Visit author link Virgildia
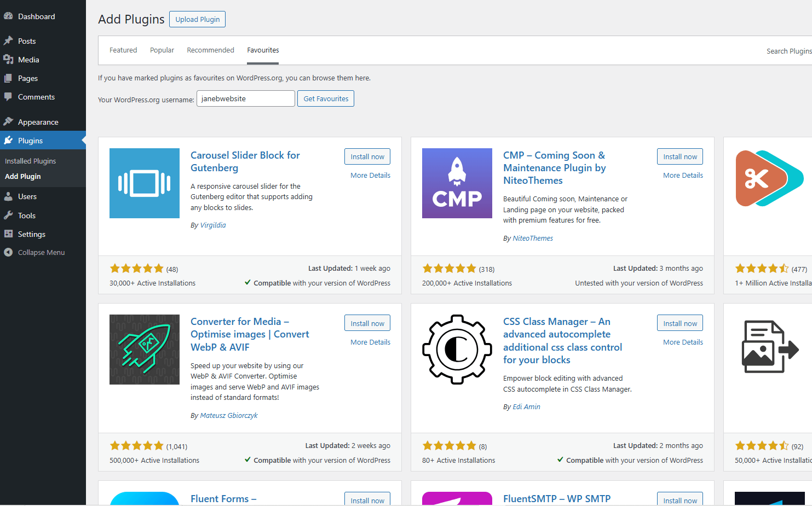 tap(213, 225)
